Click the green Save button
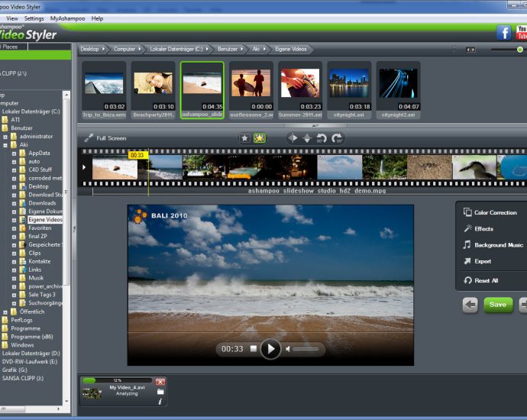The image size is (527, 420). [498, 305]
